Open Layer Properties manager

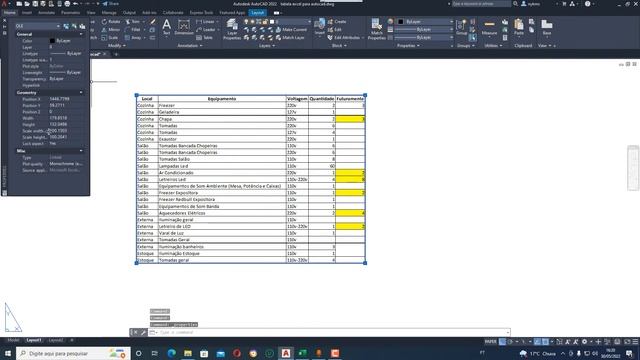click(232, 29)
